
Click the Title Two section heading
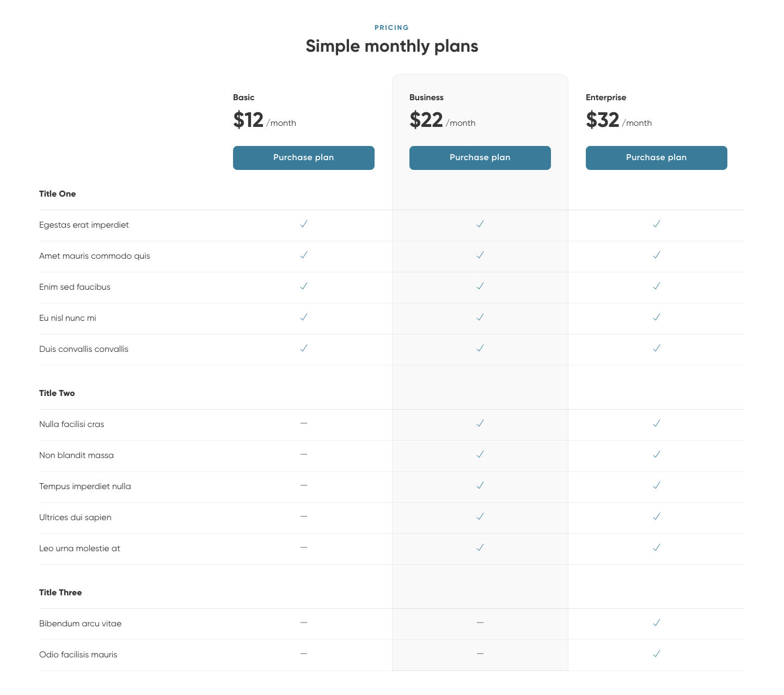point(57,393)
